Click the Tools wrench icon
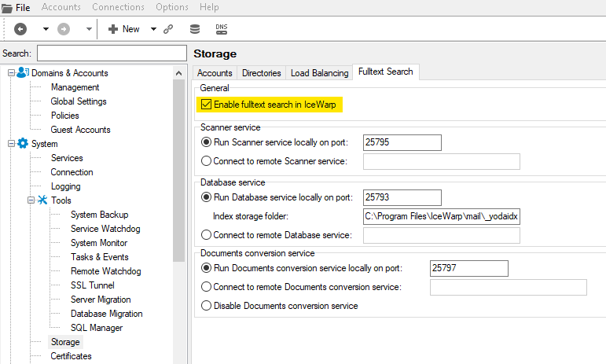Image resolution: width=606 pixels, height=364 pixels. coord(42,200)
